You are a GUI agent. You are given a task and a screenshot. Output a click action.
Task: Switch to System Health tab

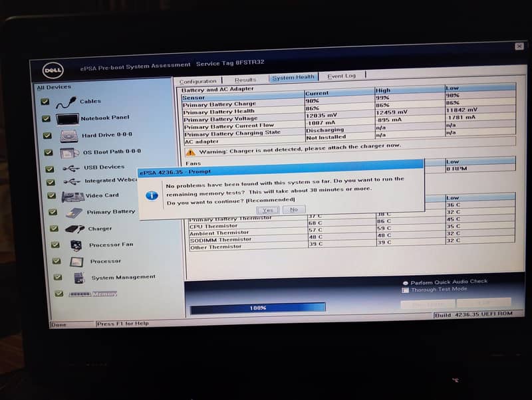tap(293, 78)
